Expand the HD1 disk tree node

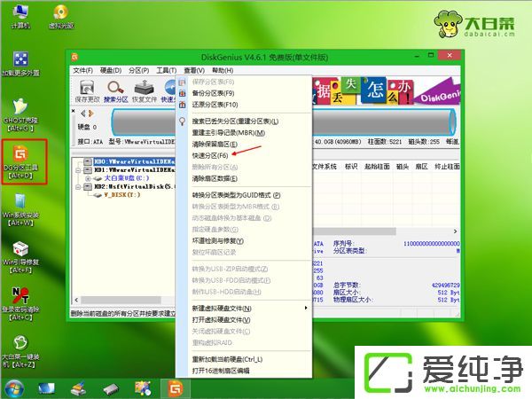point(79,170)
